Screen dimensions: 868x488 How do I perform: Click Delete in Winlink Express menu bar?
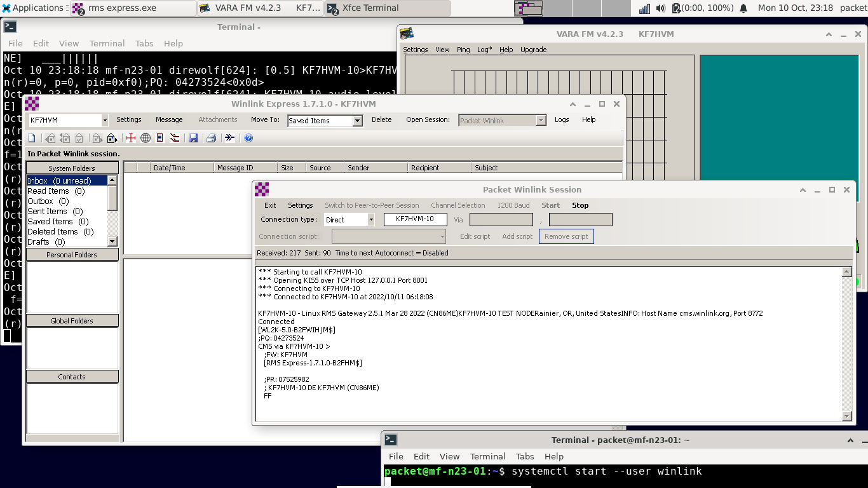382,119
